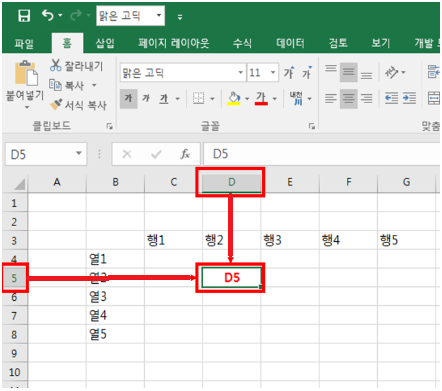Open the quick access font name dropdown
This screenshot has width=442, height=391.
159,15
